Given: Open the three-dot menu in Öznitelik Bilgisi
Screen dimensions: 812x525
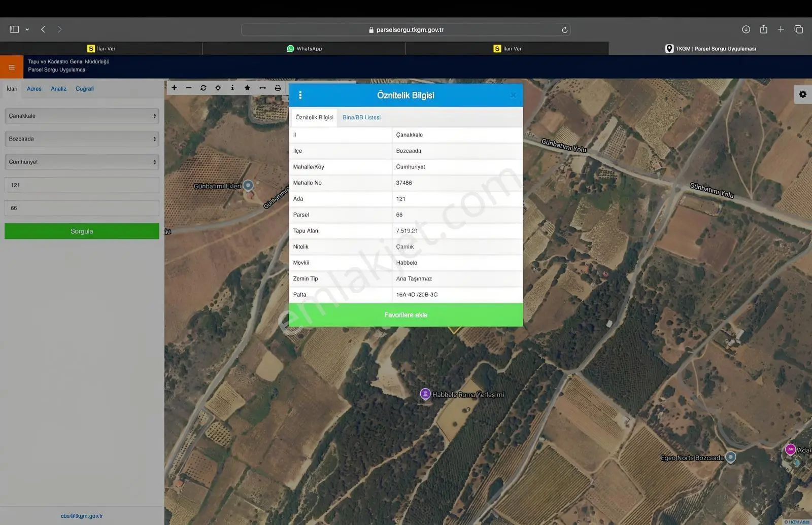Looking at the screenshot, I should pyautogui.click(x=300, y=95).
